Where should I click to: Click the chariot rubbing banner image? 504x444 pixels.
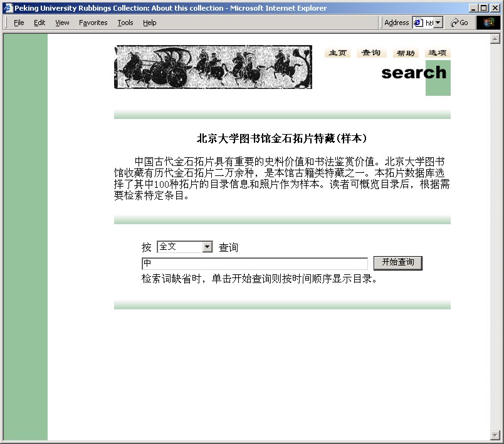coord(213,67)
